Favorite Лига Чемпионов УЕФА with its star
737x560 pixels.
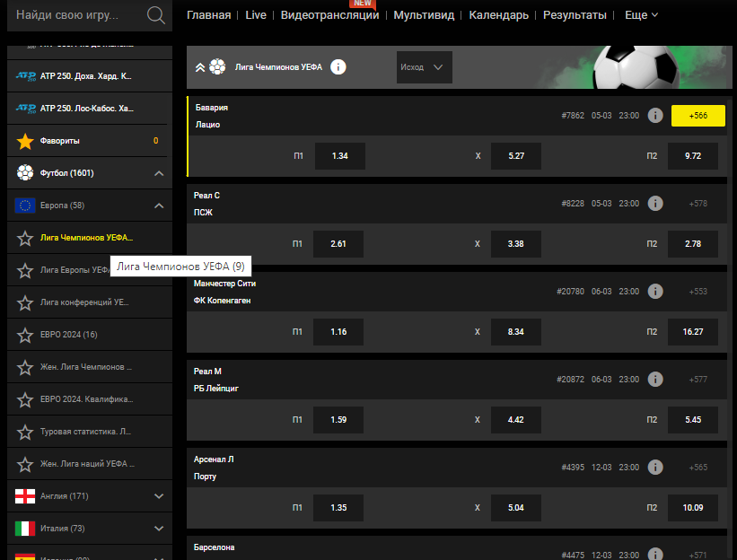click(25, 238)
